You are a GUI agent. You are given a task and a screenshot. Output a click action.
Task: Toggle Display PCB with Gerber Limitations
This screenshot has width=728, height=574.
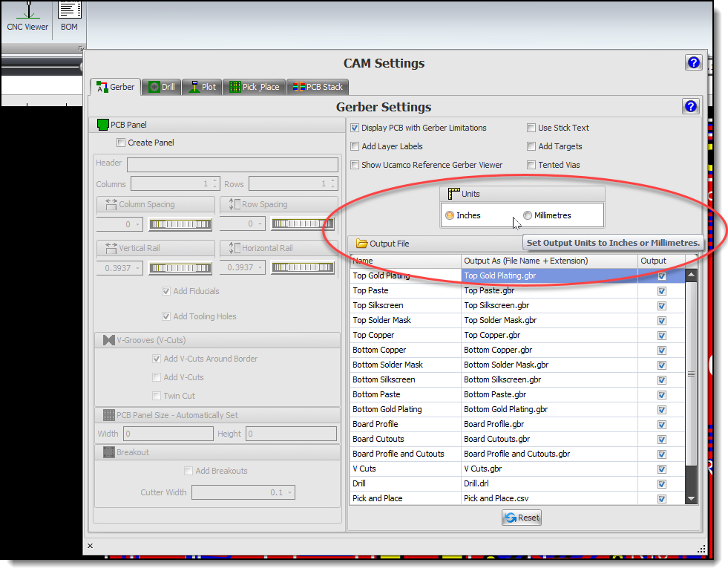355,128
